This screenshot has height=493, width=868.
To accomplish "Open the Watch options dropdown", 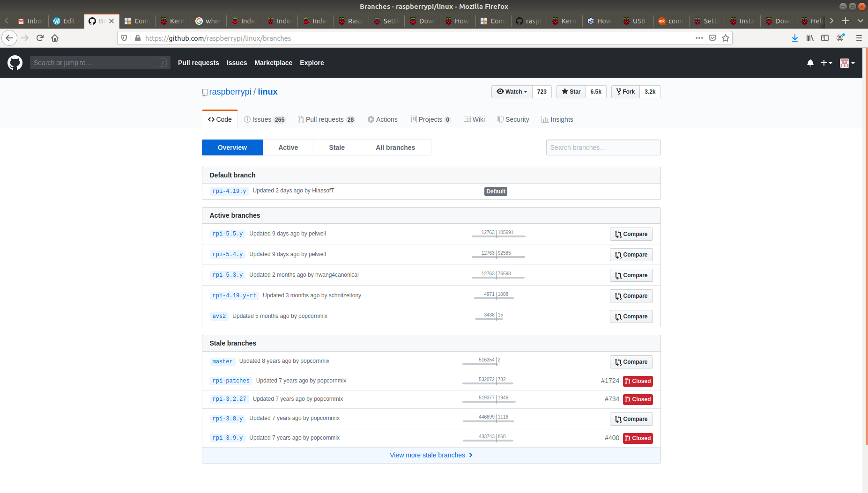I will pos(512,91).
